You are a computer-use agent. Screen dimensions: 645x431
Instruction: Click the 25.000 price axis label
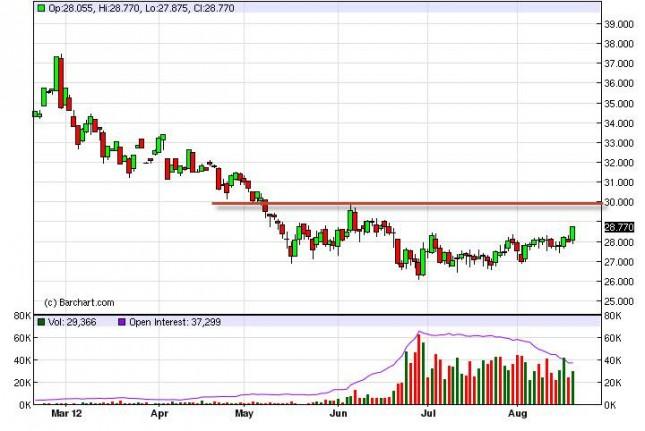click(619, 301)
